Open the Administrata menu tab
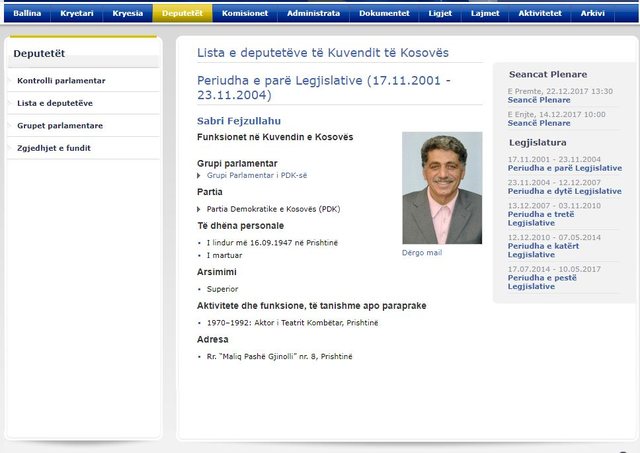 [312, 13]
